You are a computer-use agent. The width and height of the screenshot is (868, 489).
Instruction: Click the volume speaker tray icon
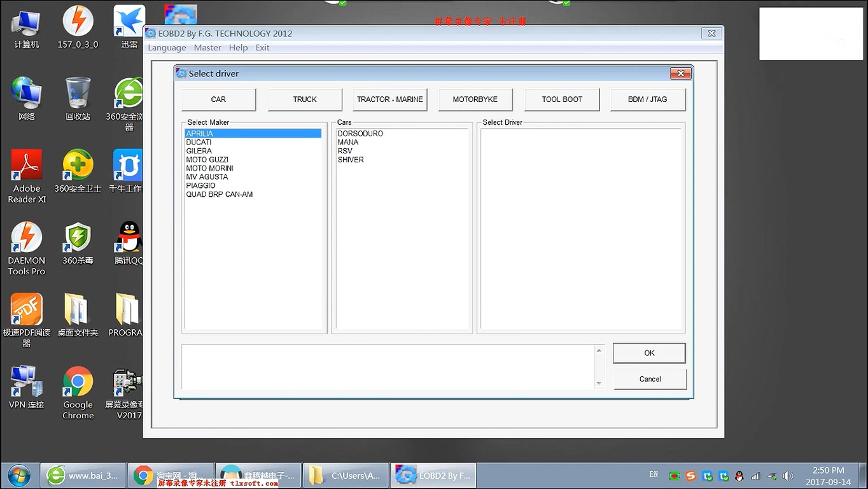click(788, 476)
